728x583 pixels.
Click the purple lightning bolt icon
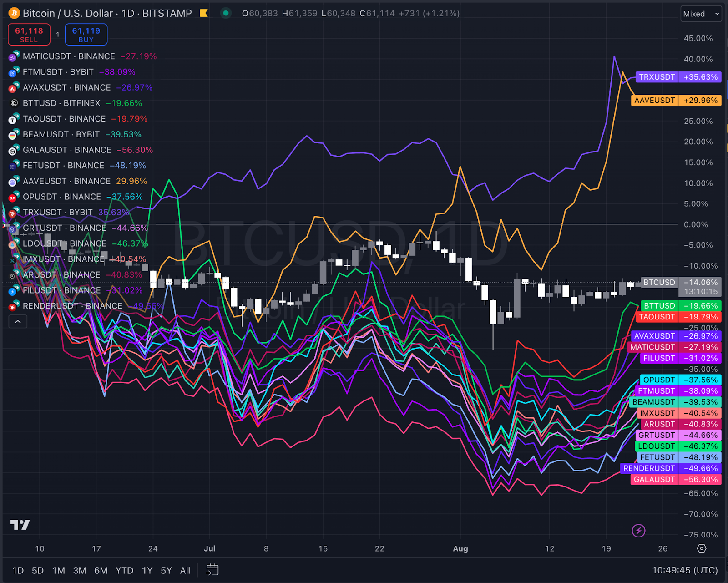(638, 530)
